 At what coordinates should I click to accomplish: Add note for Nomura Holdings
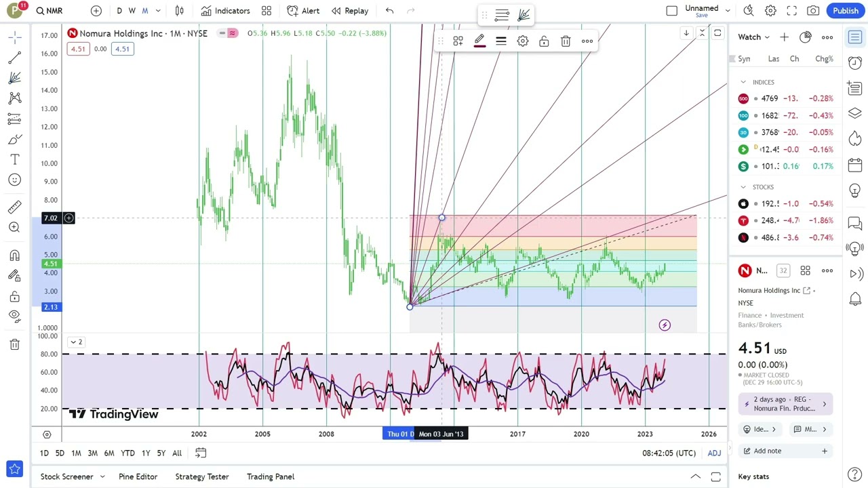pyautogui.click(x=785, y=451)
